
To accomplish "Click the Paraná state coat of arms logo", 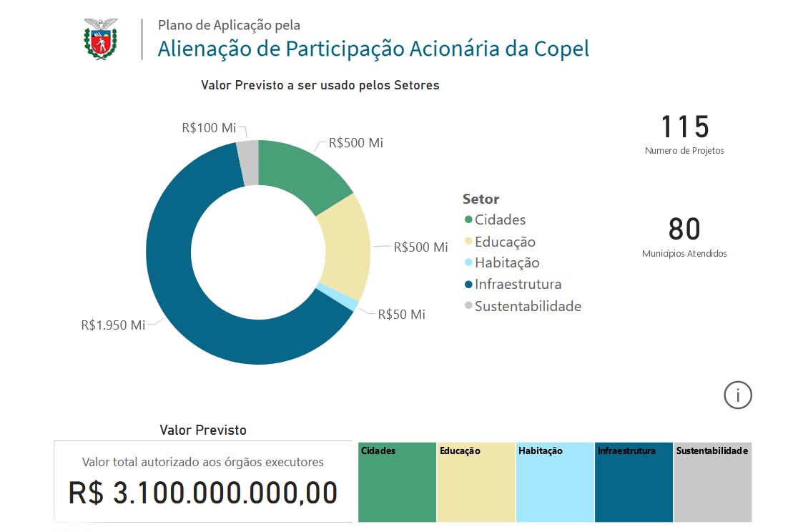I will (101, 39).
